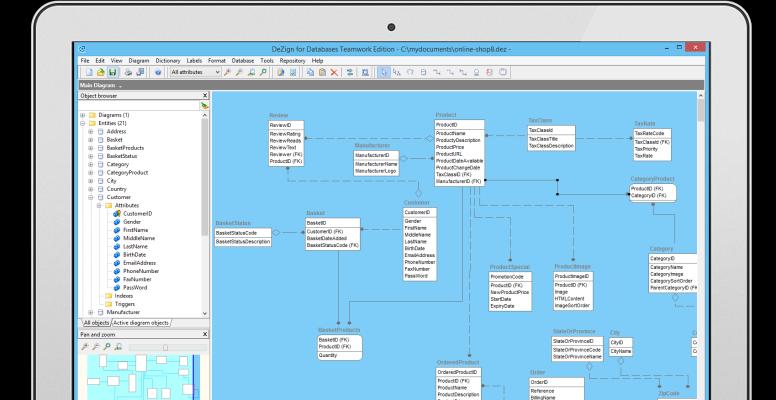Switch to All objects tab
This screenshot has width=776, height=400.
coord(96,323)
